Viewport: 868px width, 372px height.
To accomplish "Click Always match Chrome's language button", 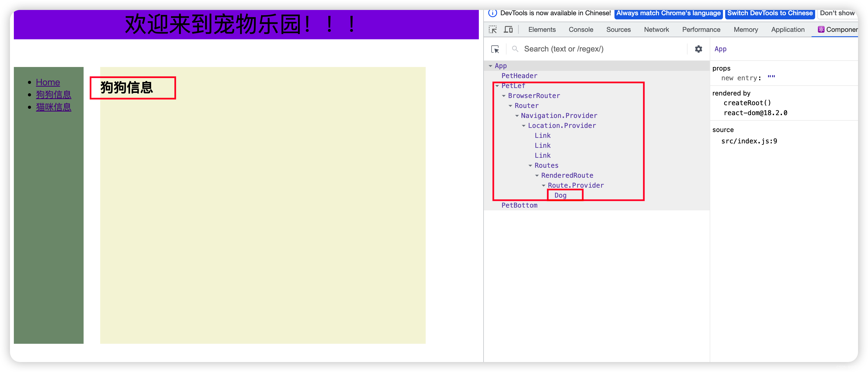I will tap(668, 14).
